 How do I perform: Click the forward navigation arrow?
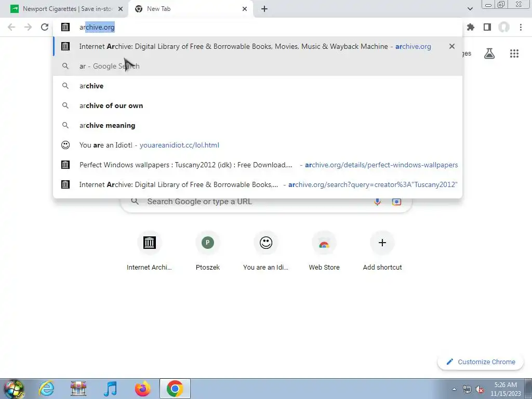point(28,27)
